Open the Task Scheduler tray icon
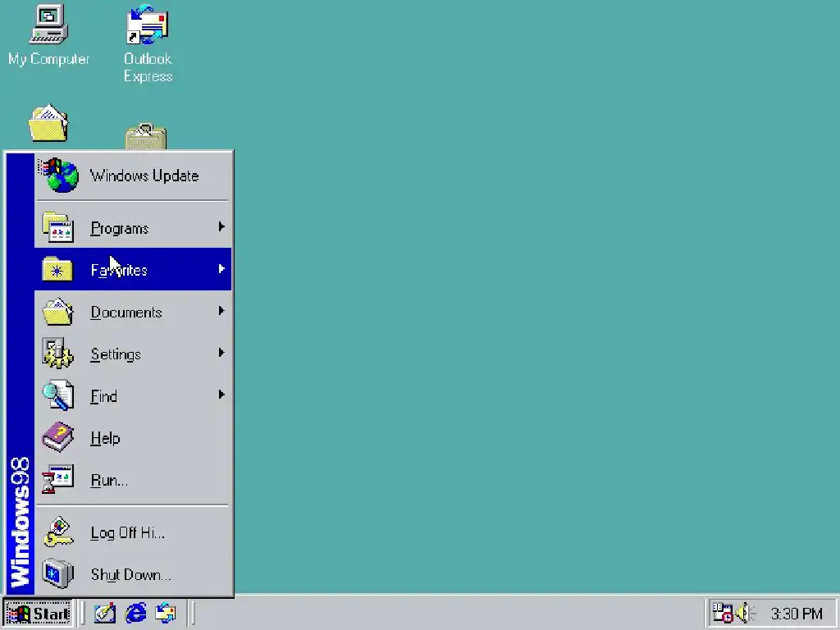840x630 pixels. tap(722, 613)
